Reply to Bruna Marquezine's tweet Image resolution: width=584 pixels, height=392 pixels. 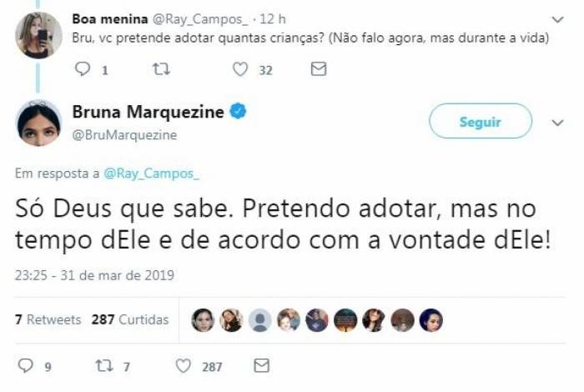coord(25,365)
